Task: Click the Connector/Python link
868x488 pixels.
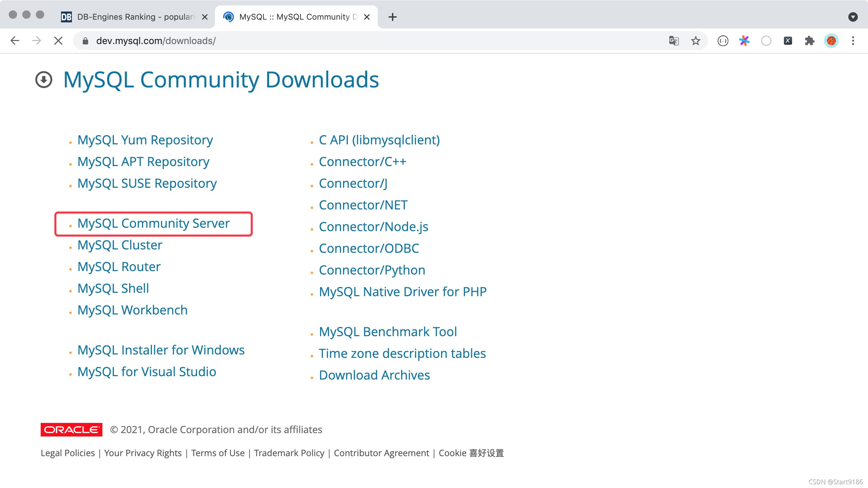Action: point(372,270)
